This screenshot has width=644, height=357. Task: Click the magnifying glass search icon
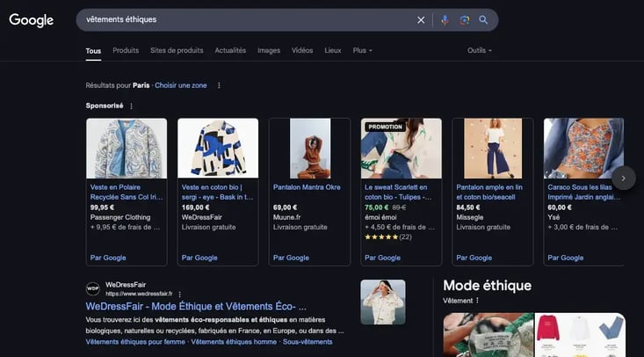point(483,19)
